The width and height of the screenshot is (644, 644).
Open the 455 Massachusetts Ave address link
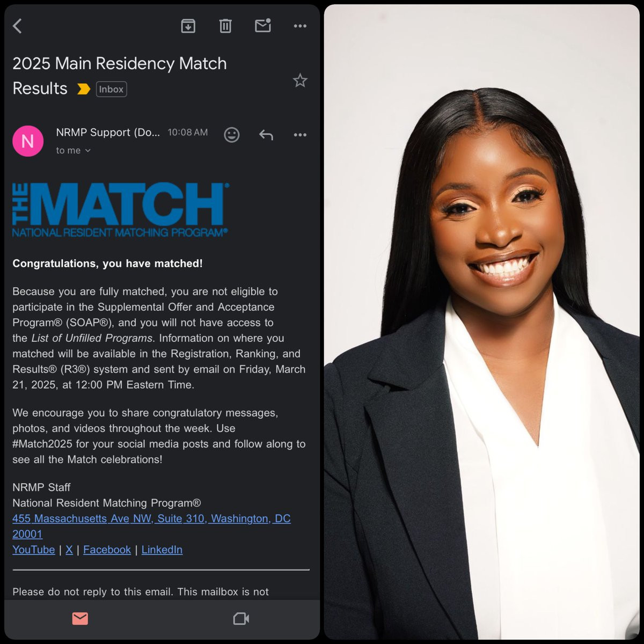151,526
